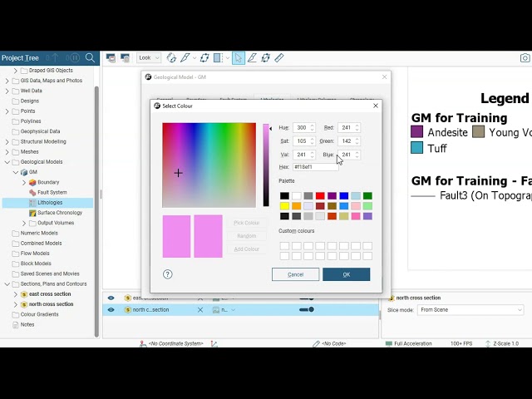
Task: Click the Random button
Action: pyautogui.click(x=246, y=236)
